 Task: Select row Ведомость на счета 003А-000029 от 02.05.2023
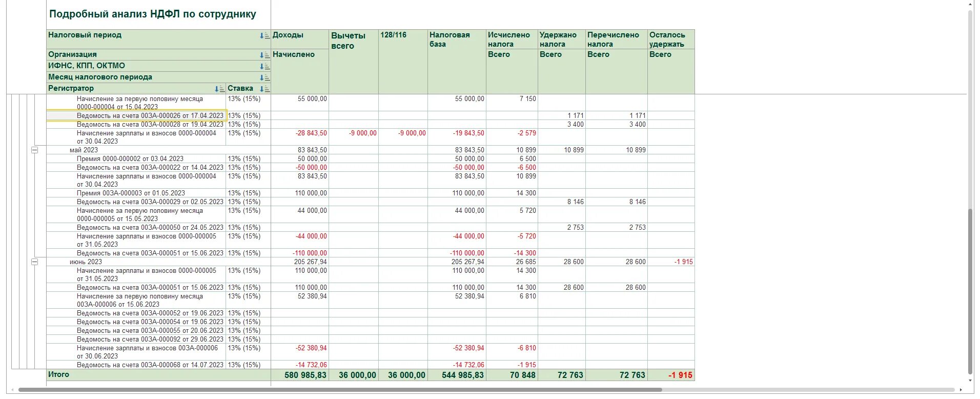150,202
